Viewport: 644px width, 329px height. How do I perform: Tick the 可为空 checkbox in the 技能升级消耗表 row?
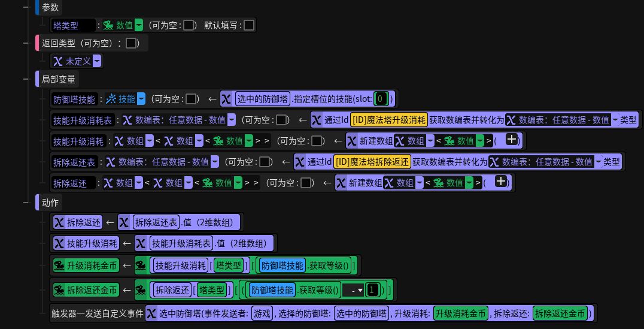point(281,120)
